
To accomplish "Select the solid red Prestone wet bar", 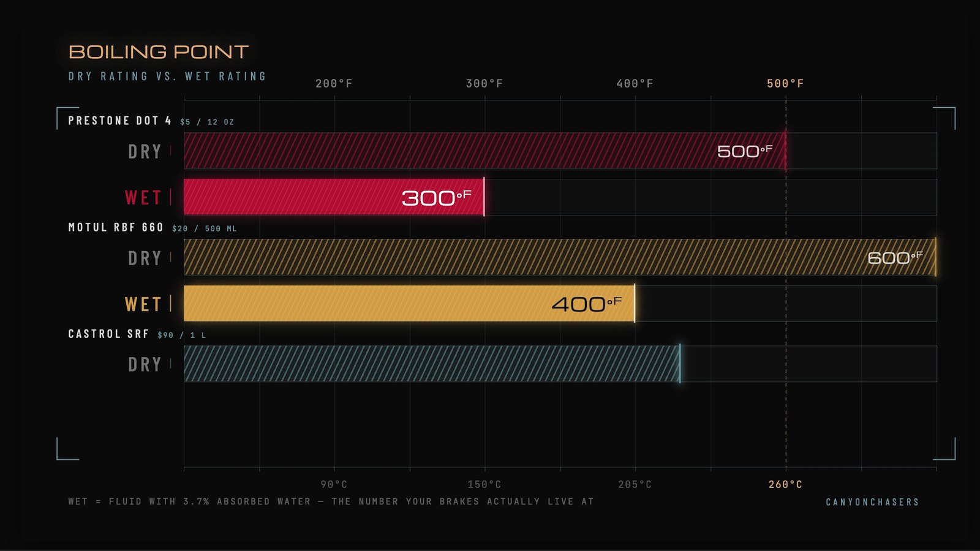I will (x=334, y=197).
